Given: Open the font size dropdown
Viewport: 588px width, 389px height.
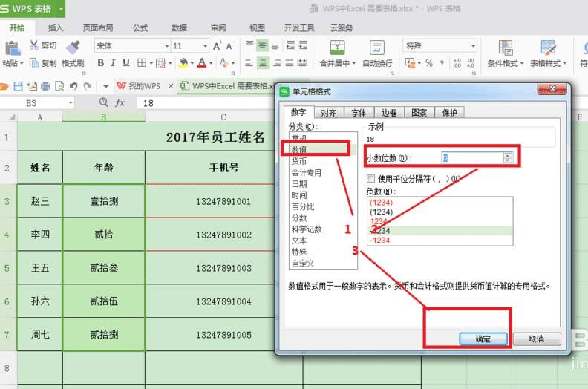Looking at the screenshot, I should (205, 46).
